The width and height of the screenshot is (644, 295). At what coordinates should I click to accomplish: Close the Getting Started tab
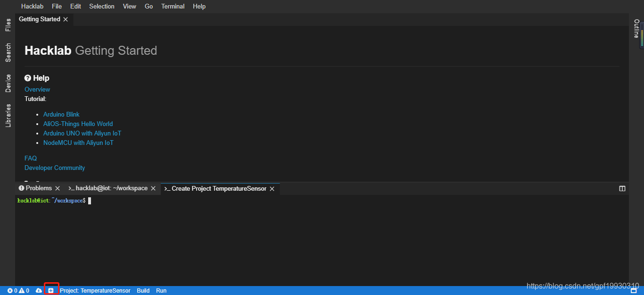[66, 19]
